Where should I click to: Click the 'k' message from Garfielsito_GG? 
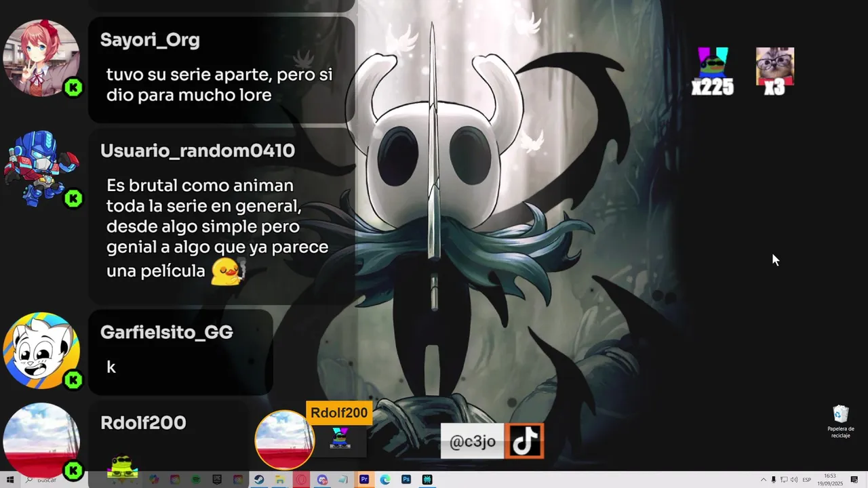pyautogui.click(x=111, y=367)
